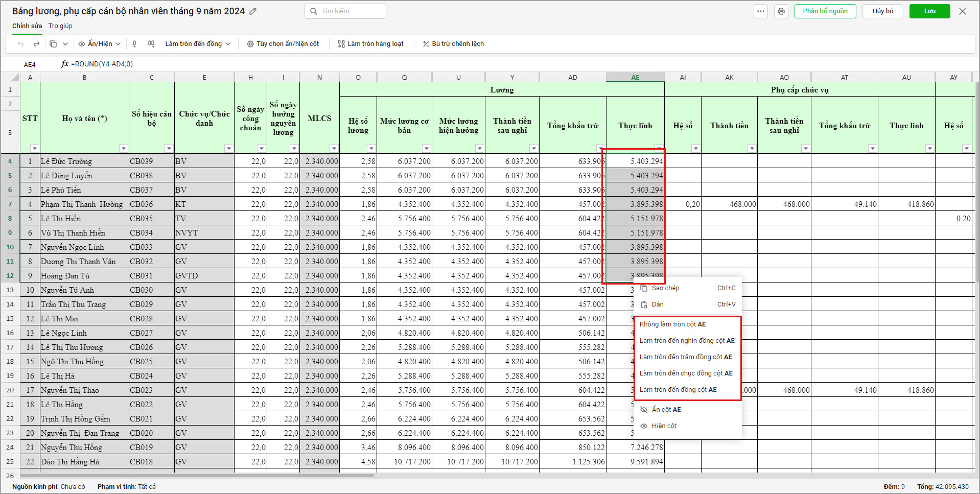This screenshot has width=980, height=494.
Task: Open the filter arrow on 'Họ và tên' column
Action: point(123,149)
